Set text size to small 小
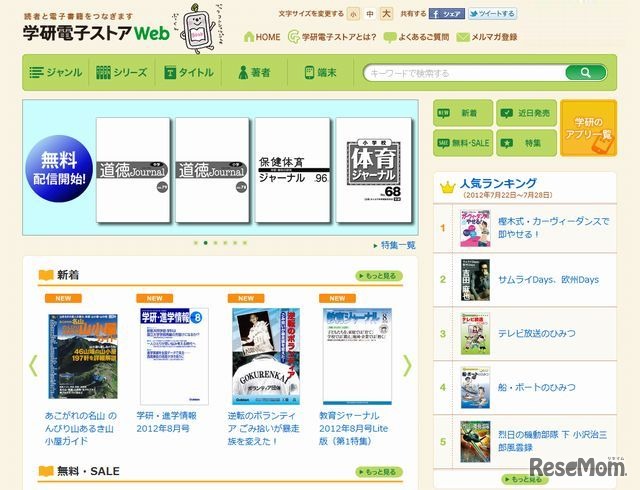Image resolution: width=640 pixels, height=490 pixels. 353,14
